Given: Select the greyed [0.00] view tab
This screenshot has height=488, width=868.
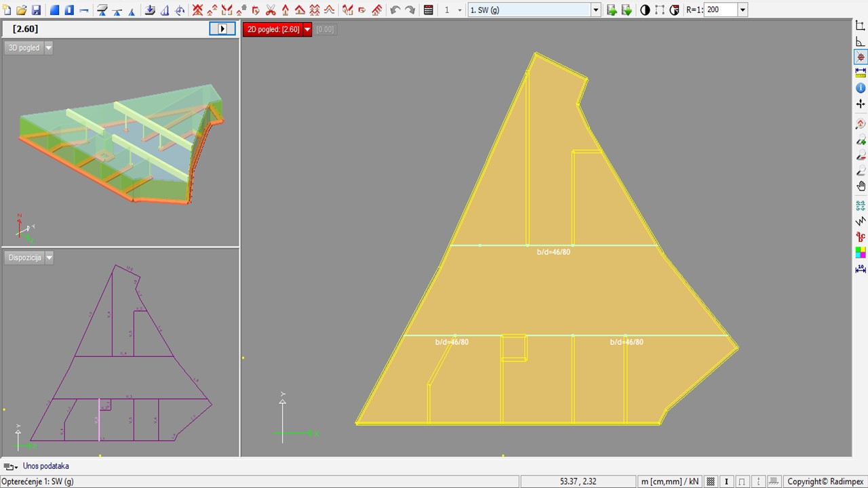Looking at the screenshot, I should [325, 29].
